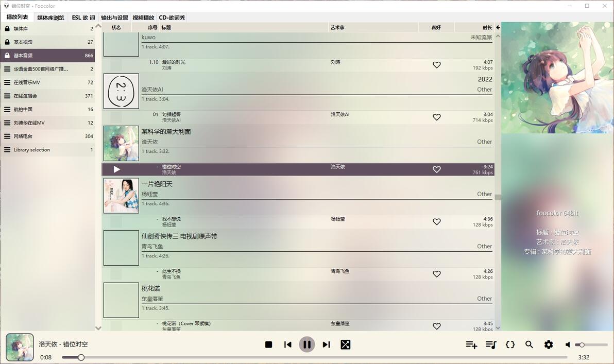Toggle favorite heart for 最好的时光
Screen dimensions: 614x364
(x=437, y=65)
